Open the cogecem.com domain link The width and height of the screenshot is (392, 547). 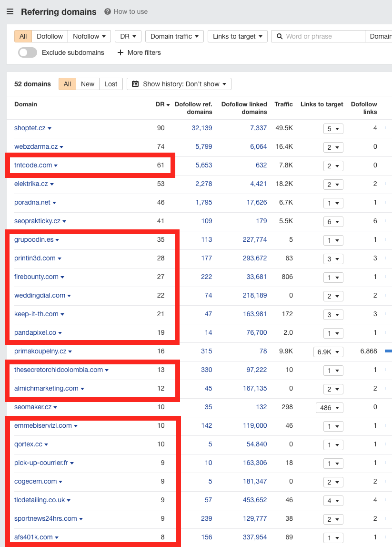coord(36,482)
